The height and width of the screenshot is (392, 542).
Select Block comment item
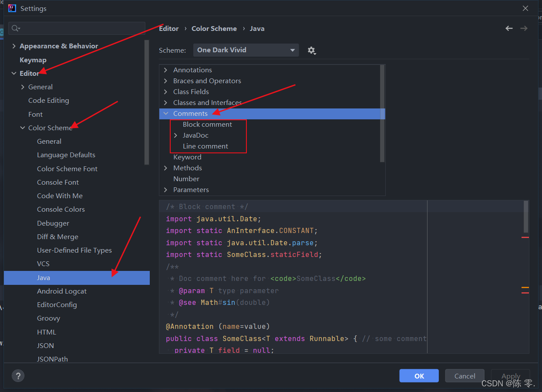click(207, 125)
